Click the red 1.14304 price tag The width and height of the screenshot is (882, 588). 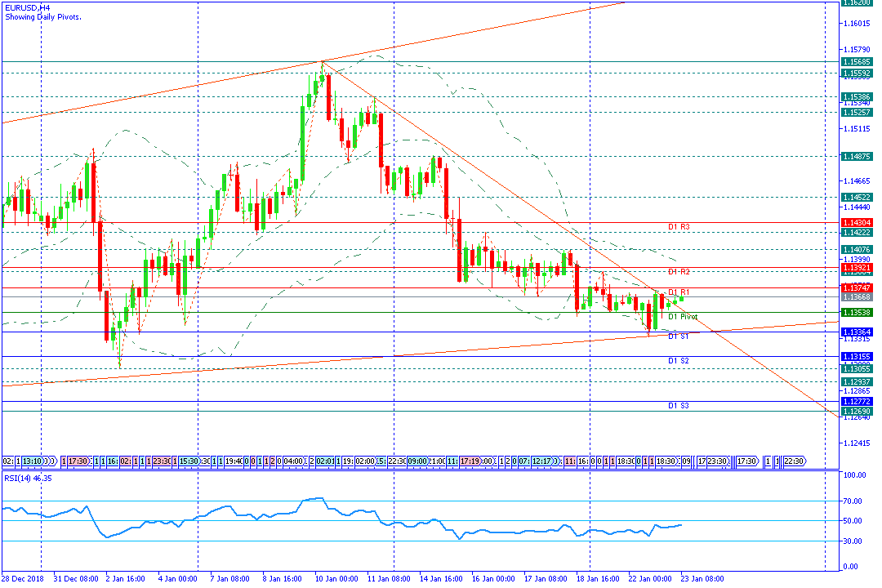856,223
